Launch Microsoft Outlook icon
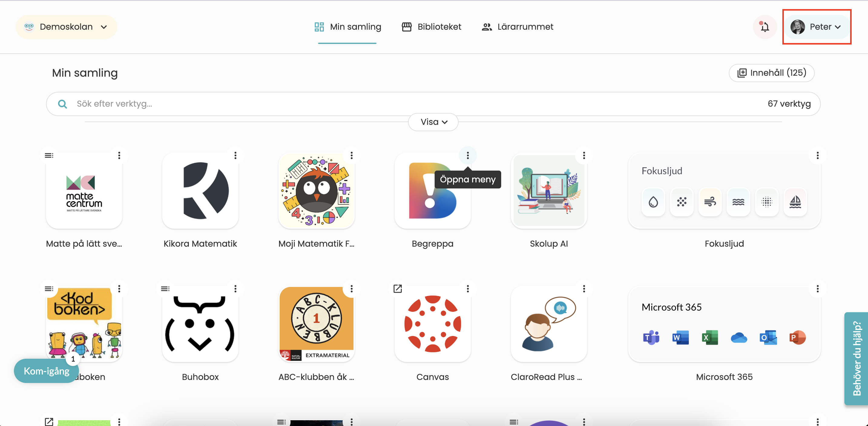 [x=768, y=337]
